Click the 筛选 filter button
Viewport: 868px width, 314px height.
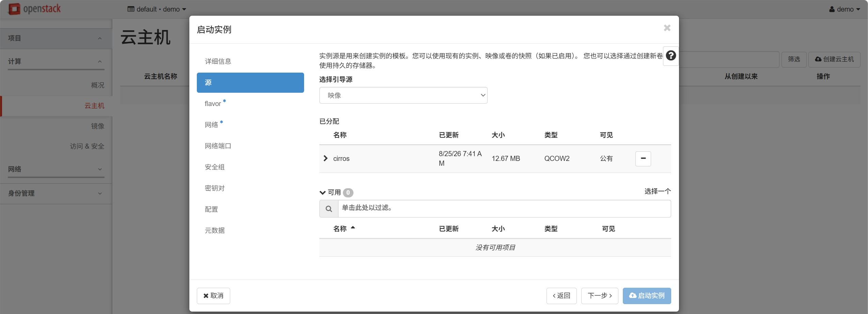(x=794, y=59)
